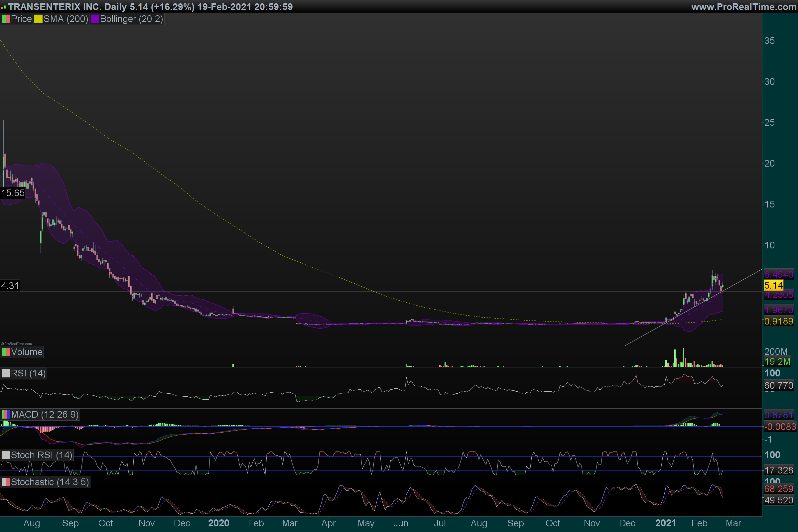This screenshot has height=532, width=798.
Task: Click the Bollinger (20 2) label
Action: click(131, 19)
